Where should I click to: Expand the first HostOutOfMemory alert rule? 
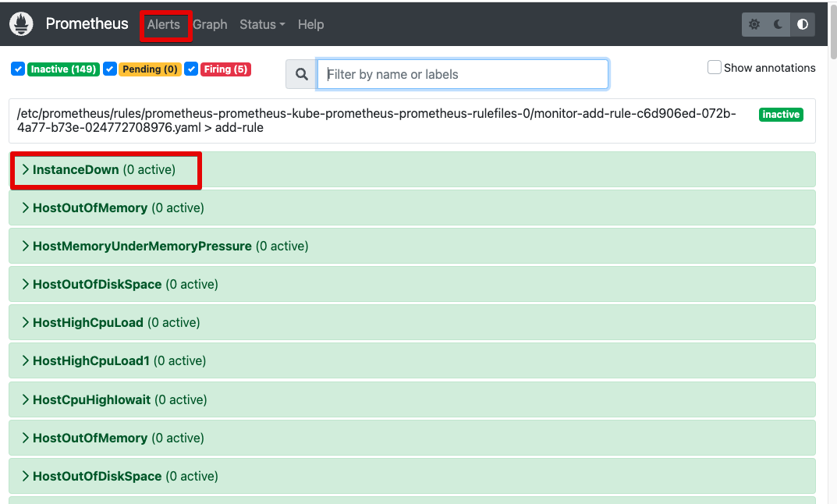[412, 208]
